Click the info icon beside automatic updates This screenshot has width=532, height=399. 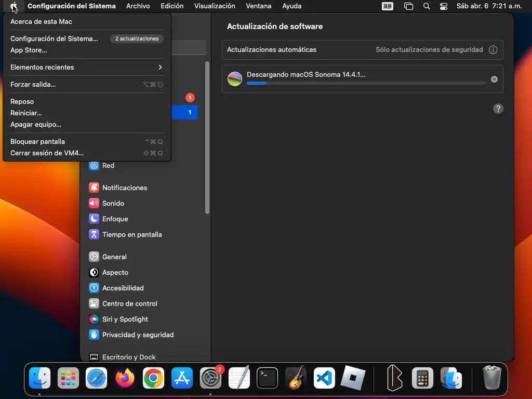[493, 49]
